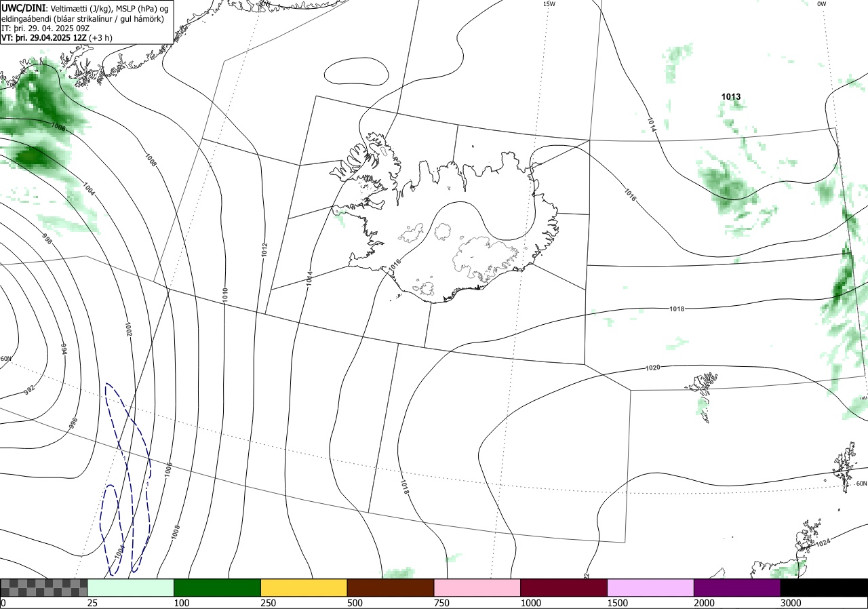Select the pink 750–1000 legend swatch
This screenshot has width=868, height=609.
click(477, 587)
